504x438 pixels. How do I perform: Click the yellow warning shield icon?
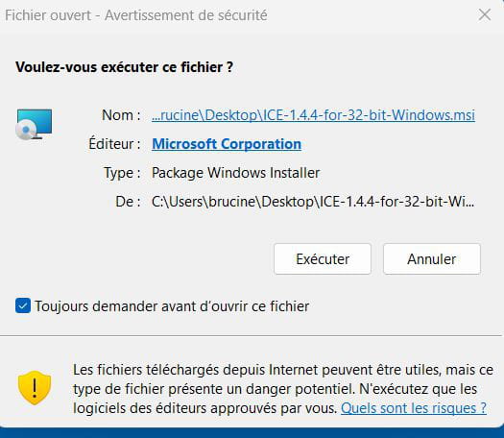point(35,387)
